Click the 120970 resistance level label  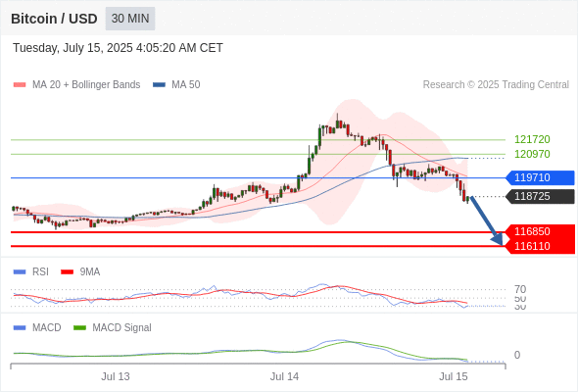(x=532, y=154)
